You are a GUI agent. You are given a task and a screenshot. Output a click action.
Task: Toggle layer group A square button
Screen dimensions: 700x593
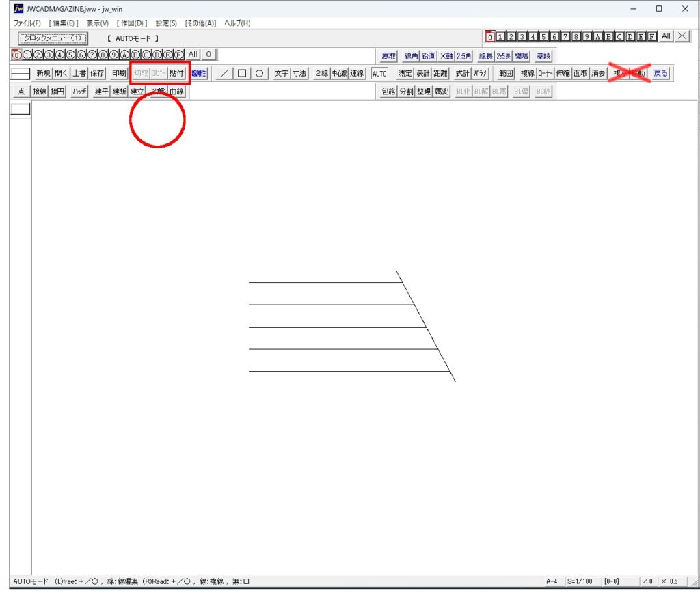point(597,37)
